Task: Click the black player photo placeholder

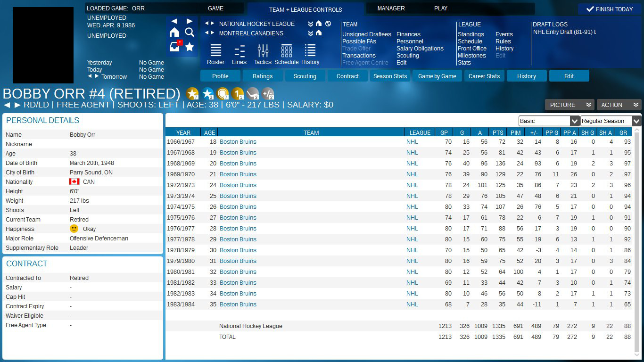Action: [43, 45]
